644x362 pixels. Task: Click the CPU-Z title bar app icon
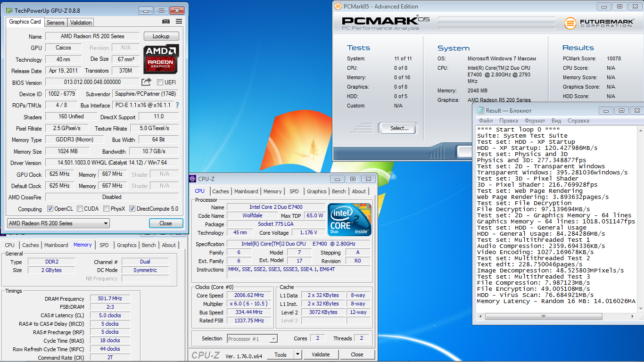click(192, 179)
